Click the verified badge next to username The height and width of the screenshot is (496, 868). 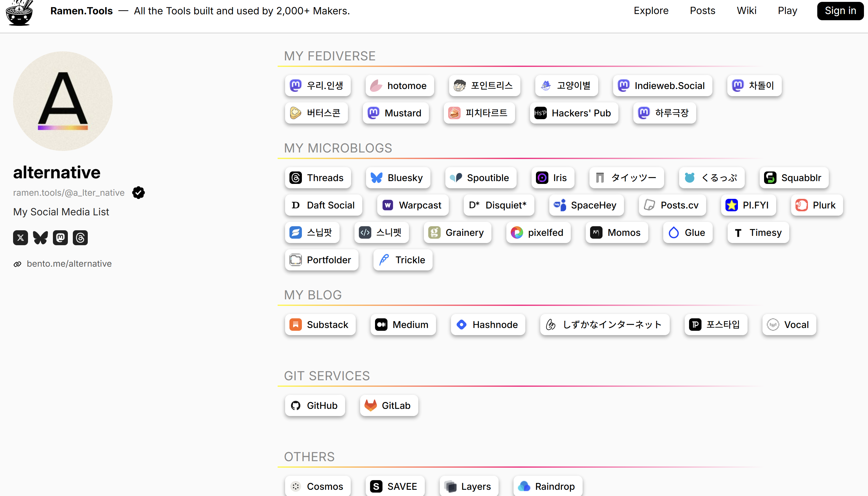tap(138, 193)
